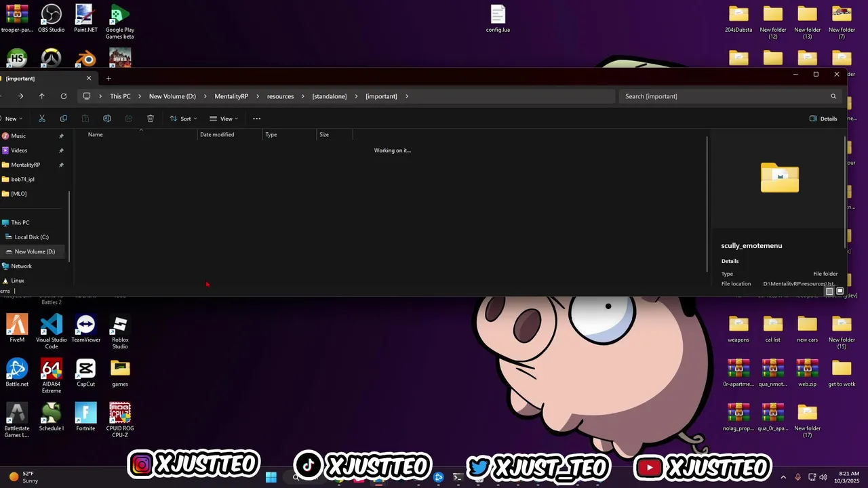
Task: Go forward in File Explorer history
Action: (x=20, y=96)
